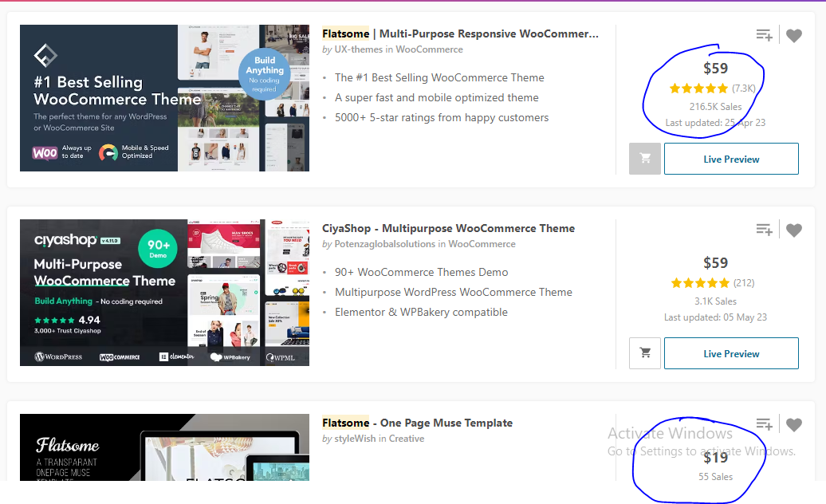Screen dimensions: 826x504
Task: Click 'Multipurpose WordPress WooCommerce Theme' bullet
Action: coord(454,293)
